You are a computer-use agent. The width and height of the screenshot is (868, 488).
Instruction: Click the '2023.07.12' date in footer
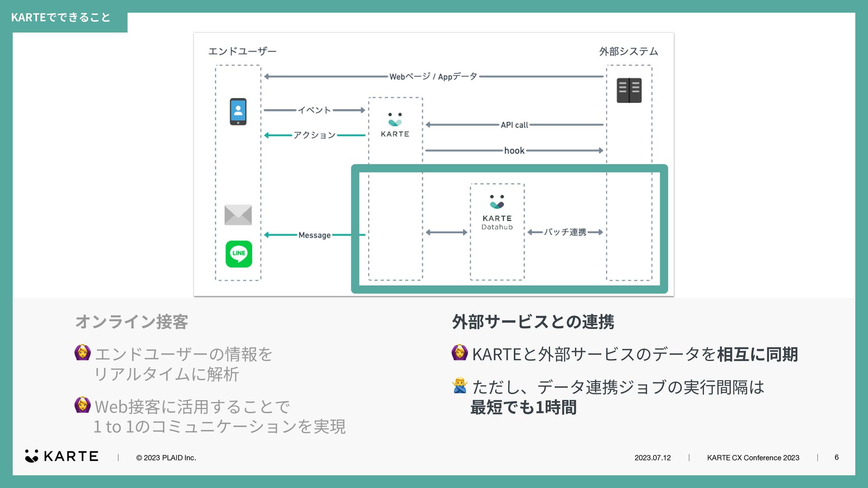(x=652, y=458)
